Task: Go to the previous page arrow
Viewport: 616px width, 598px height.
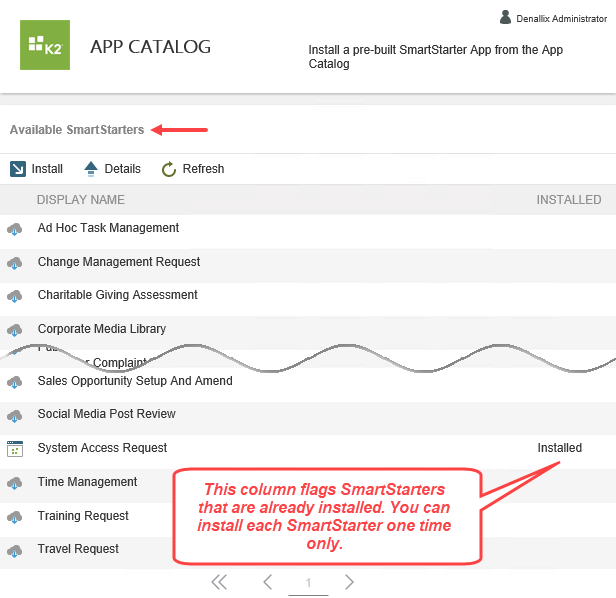Action: point(267,582)
